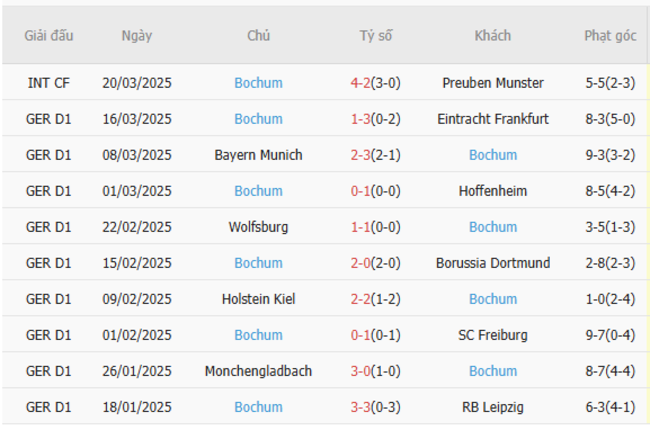650x439 pixels.
Task: Click the Holstein Kiel team name
Action: pyautogui.click(x=258, y=299)
